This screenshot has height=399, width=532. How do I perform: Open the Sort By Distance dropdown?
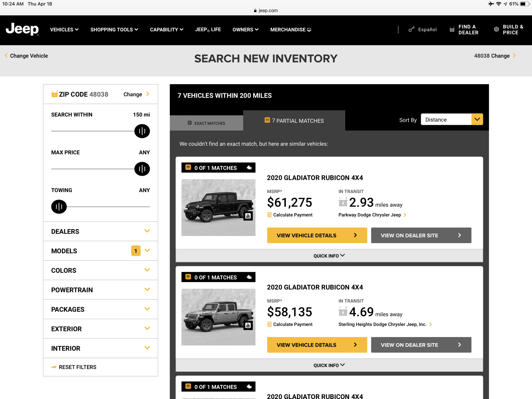pos(452,119)
